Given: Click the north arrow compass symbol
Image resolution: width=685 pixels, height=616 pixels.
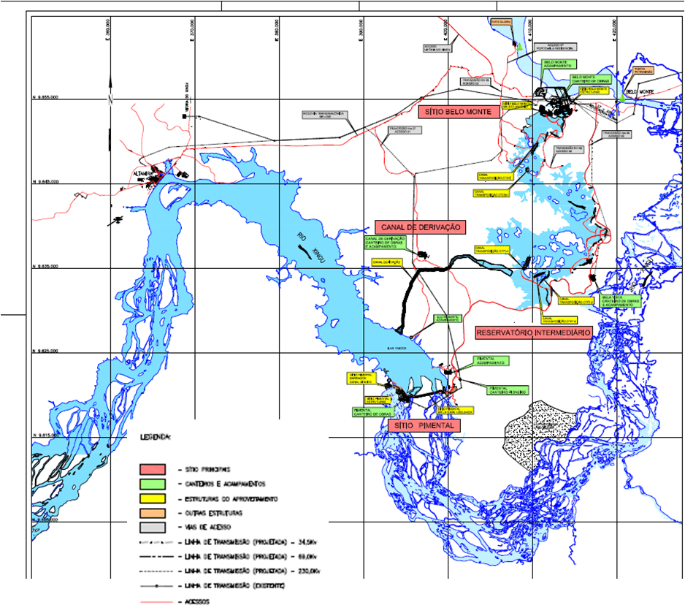Looking at the screenshot, I should [110, 111].
